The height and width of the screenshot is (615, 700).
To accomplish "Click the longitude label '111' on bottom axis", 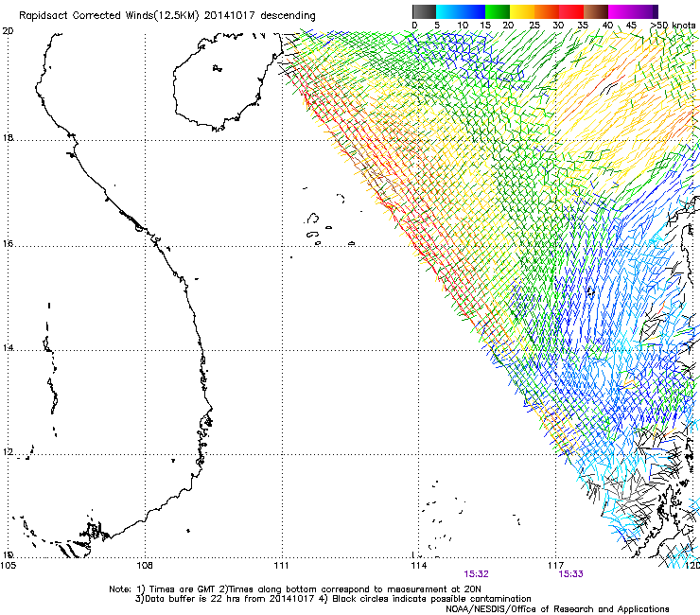I will (x=281, y=566).
